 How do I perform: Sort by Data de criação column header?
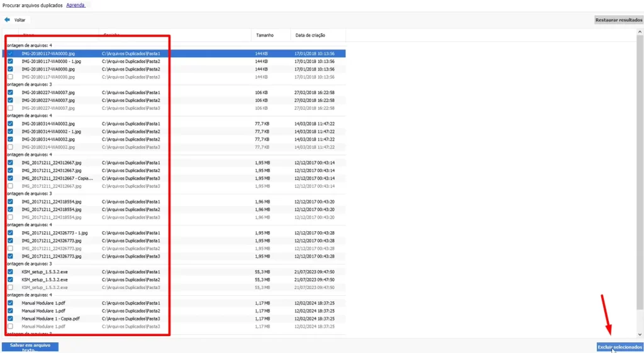(311, 35)
